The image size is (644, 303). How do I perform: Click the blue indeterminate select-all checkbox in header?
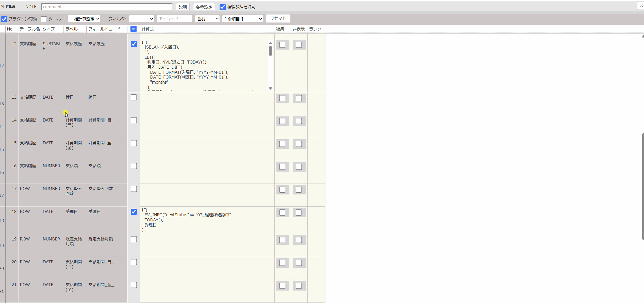[x=133, y=29]
